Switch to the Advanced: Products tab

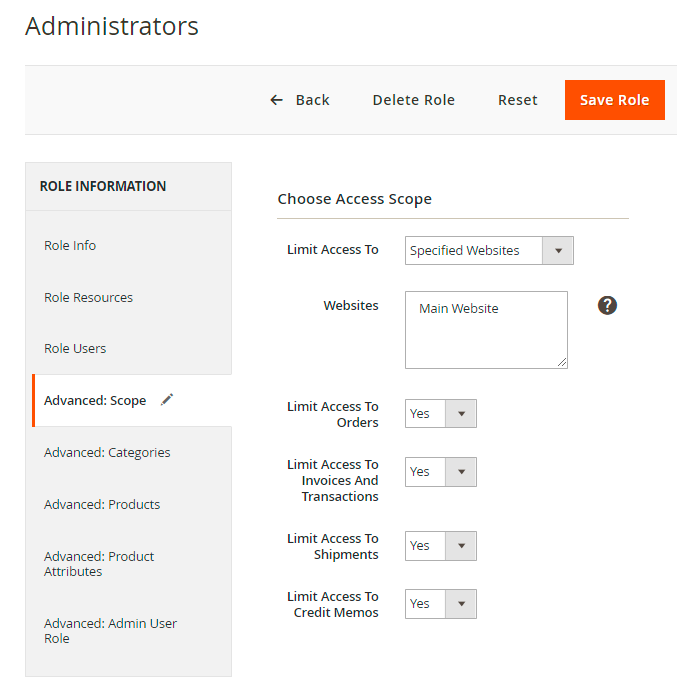click(102, 505)
